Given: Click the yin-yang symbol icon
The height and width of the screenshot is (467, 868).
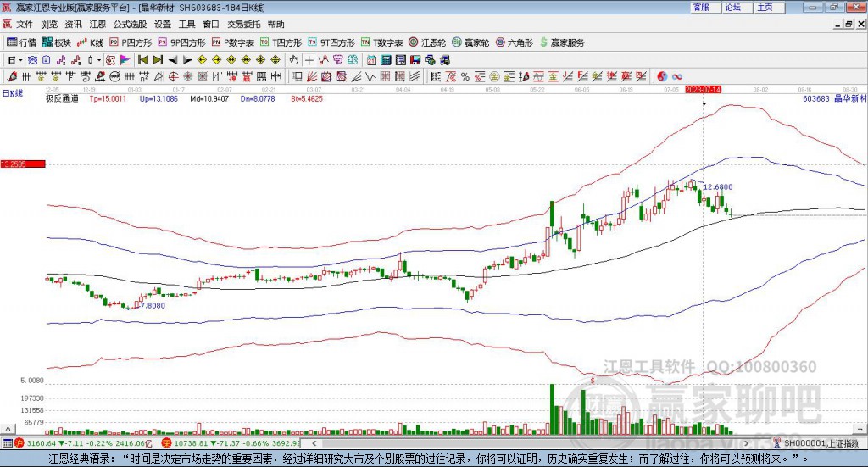Looking at the screenshot, I should 662,77.
